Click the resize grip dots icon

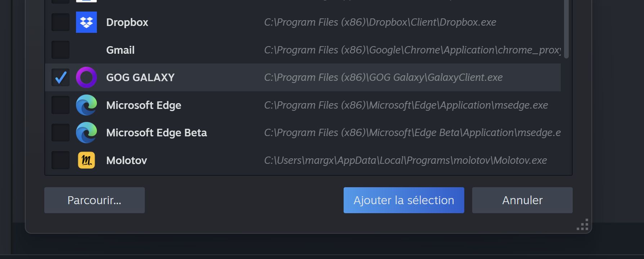582,224
